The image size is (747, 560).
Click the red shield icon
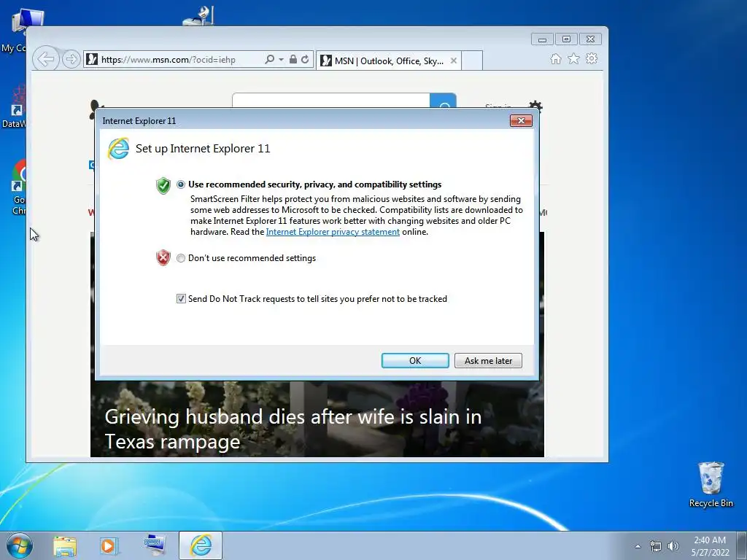(x=163, y=257)
